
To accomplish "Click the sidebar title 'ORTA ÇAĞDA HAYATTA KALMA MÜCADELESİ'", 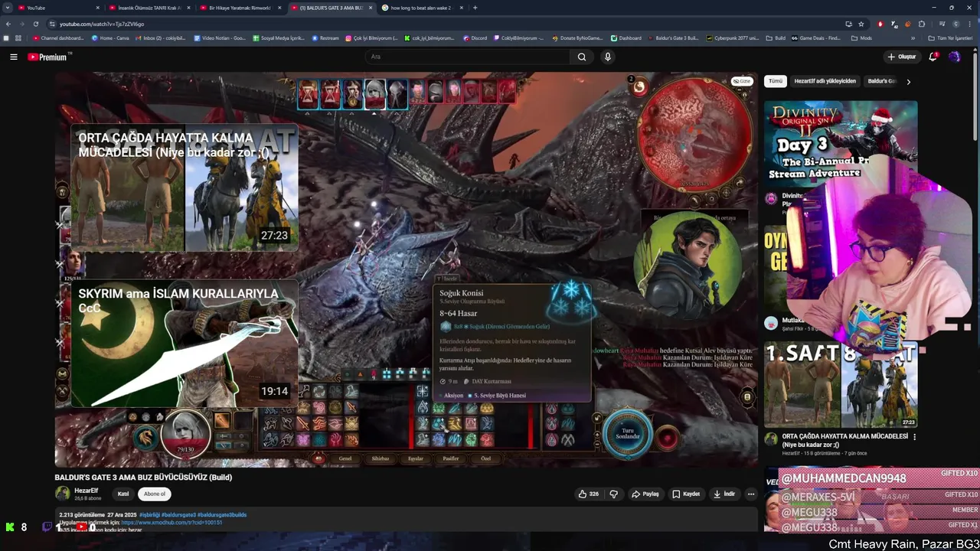I will pyautogui.click(x=845, y=440).
